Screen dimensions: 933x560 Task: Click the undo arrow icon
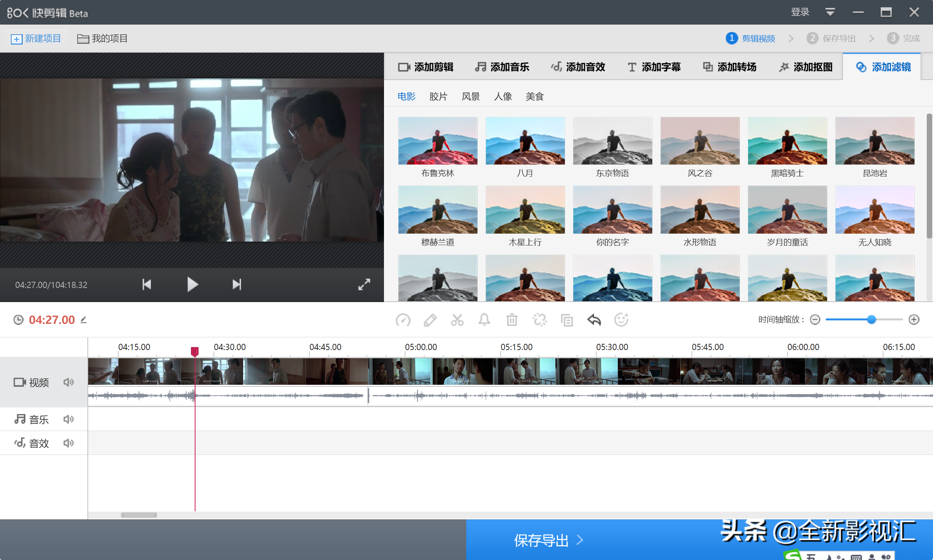click(594, 320)
